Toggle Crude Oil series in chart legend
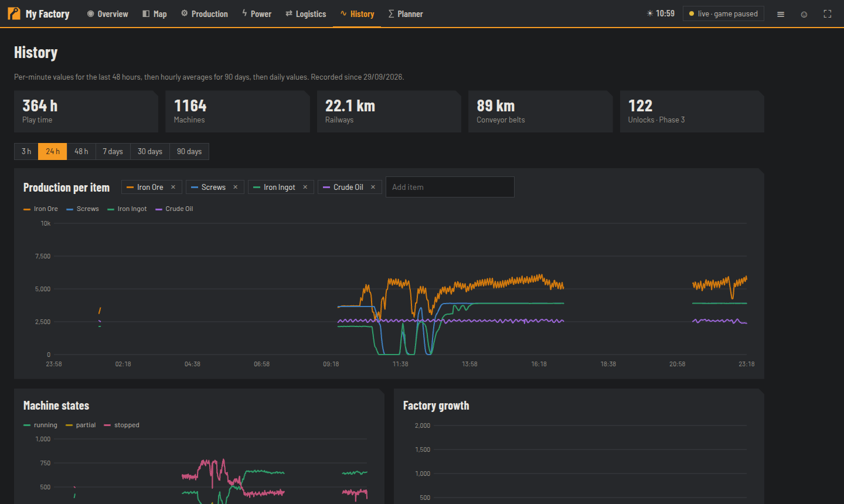The height and width of the screenshot is (504, 844). [x=174, y=209]
